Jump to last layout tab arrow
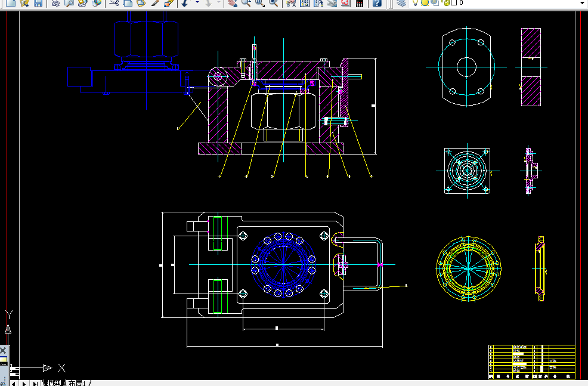Image resolution: width=588 pixels, height=386 pixels. click(x=35, y=384)
